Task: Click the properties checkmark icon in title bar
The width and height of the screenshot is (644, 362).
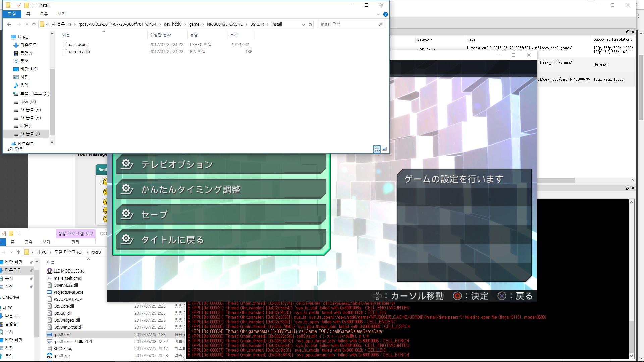Action: [19, 5]
